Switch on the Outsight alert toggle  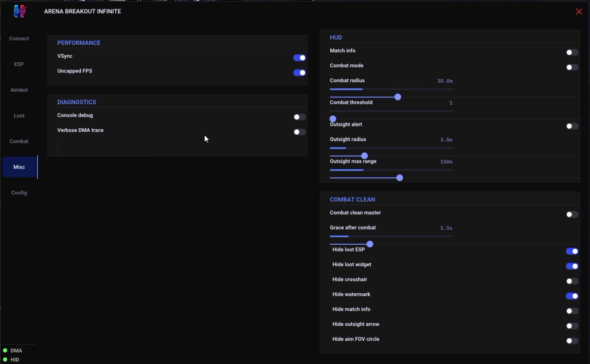(572, 126)
